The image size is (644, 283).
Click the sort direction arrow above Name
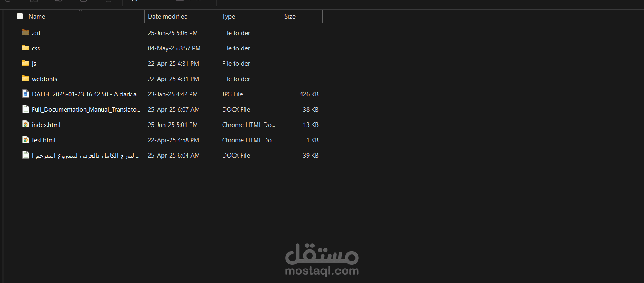tap(80, 11)
